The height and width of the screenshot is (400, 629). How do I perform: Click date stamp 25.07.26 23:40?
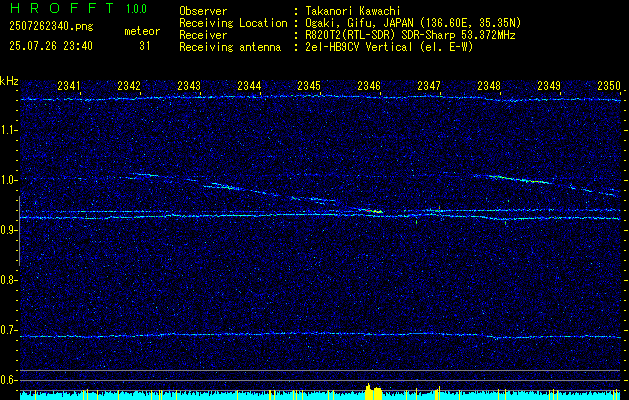coord(51,46)
